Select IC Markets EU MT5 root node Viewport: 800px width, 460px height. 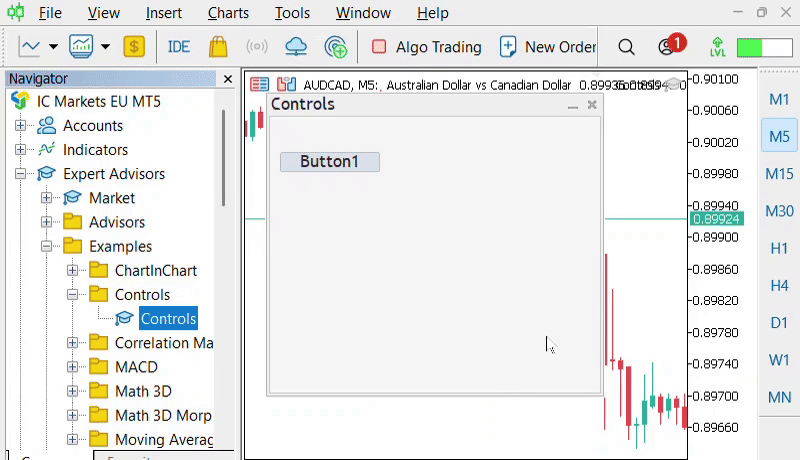click(98, 101)
